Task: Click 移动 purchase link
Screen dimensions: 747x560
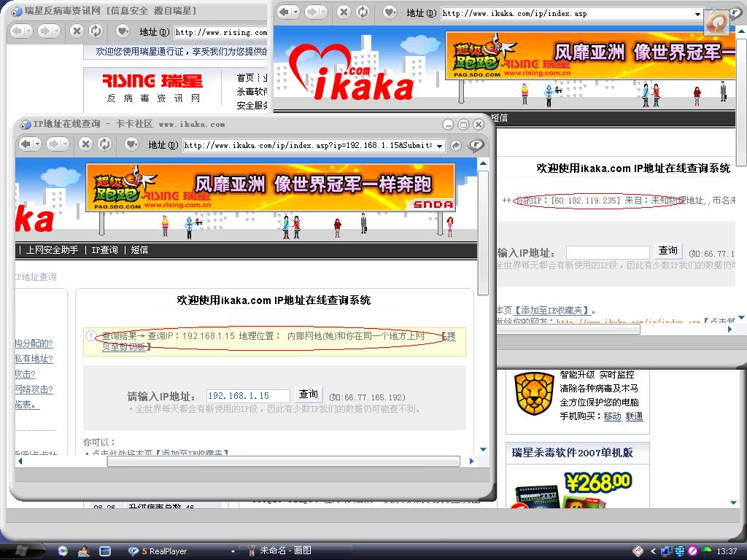Action: 612,416
